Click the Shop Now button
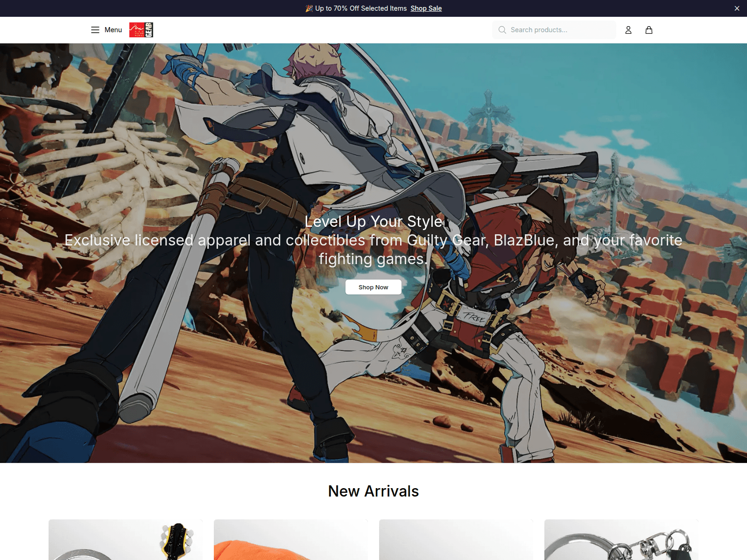747x560 pixels. tap(373, 287)
